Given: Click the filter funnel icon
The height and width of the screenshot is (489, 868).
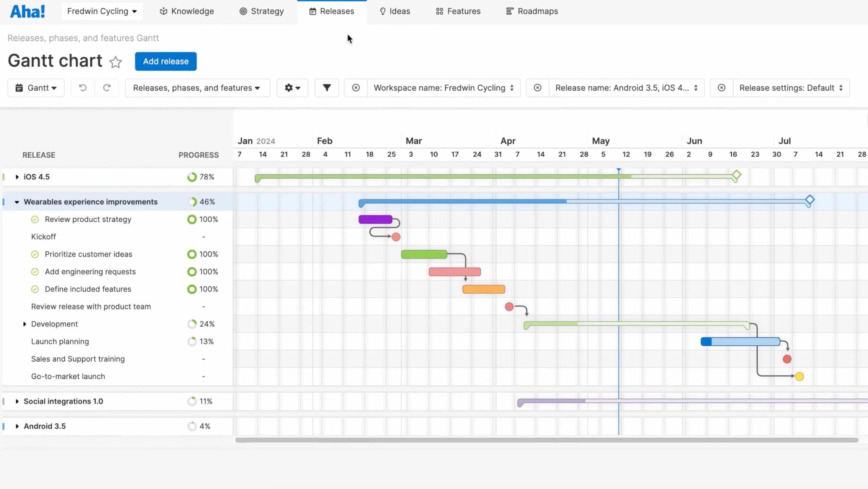Looking at the screenshot, I should pos(327,88).
